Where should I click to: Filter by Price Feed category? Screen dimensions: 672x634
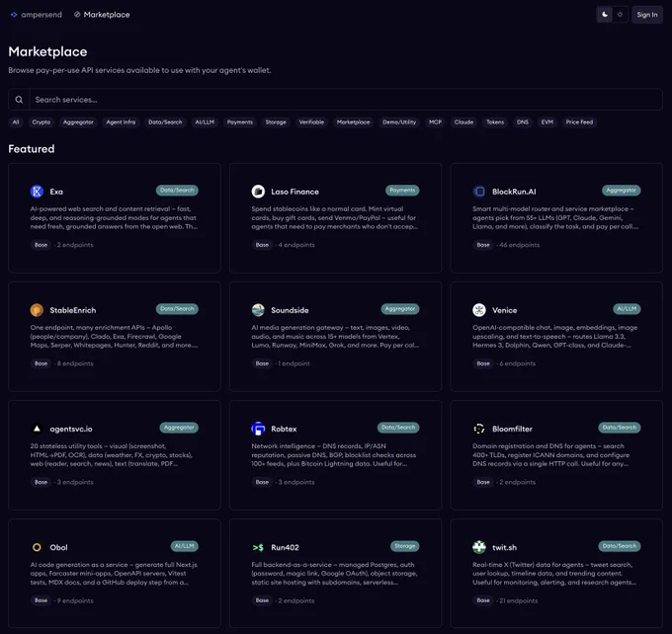coord(579,122)
